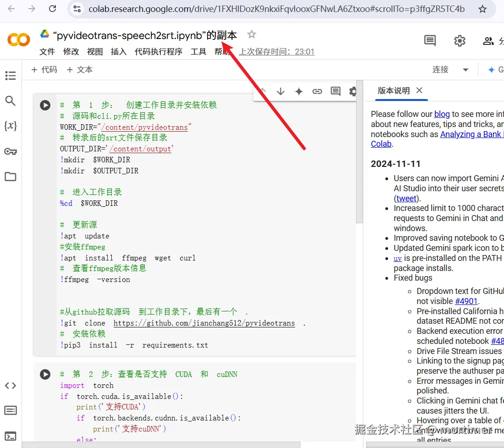The height and width of the screenshot is (448, 504).
Task: Click the /content/output path in code
Action: click(140, 149)
